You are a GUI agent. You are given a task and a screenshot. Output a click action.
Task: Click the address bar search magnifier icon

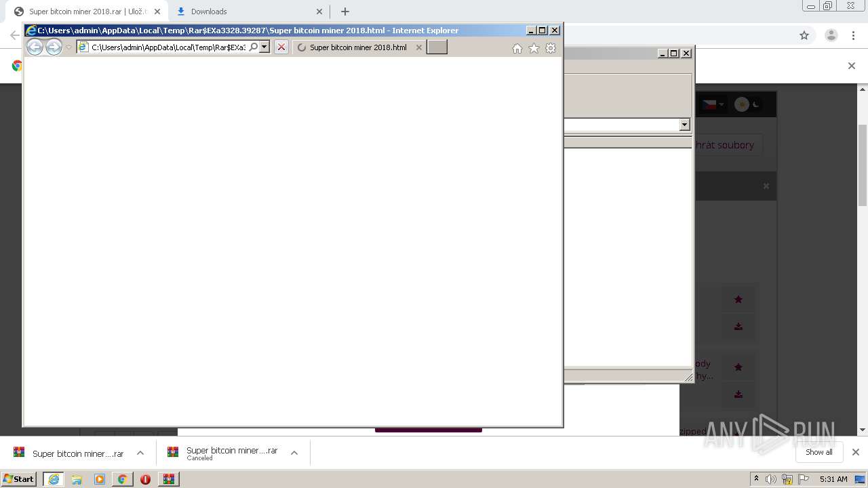[254, 47]
